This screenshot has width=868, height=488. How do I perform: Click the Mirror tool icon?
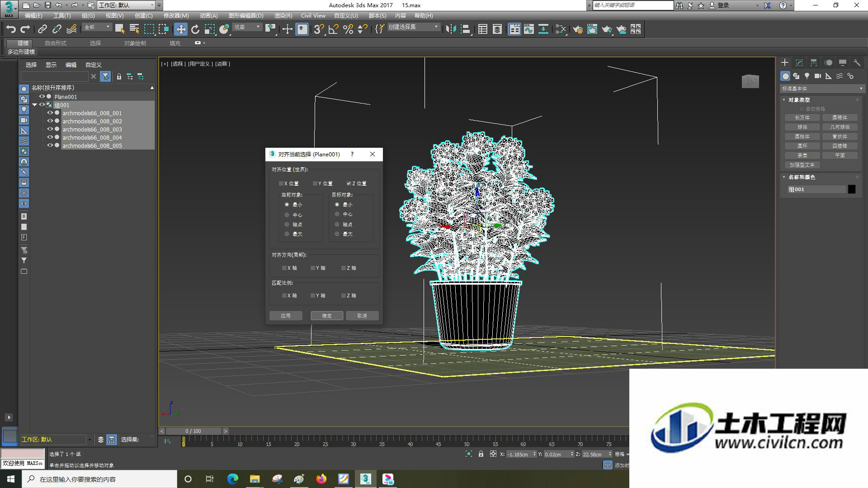click(x=450, y=29)
